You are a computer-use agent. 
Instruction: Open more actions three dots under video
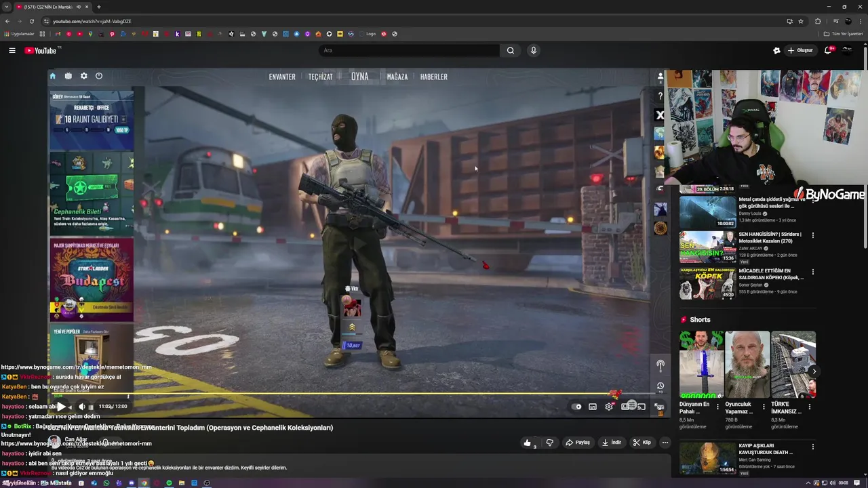tap(665, 443)
